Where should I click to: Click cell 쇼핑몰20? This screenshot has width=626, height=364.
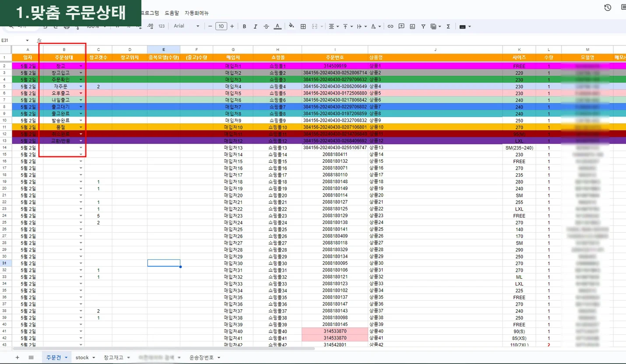pyautogui.click(x=278, y=195)
